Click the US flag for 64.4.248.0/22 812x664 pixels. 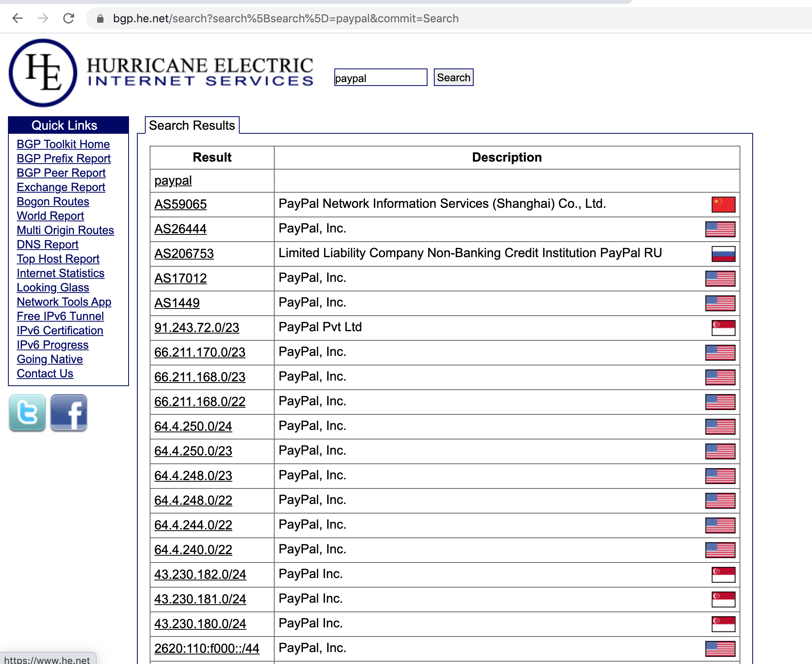(720, 501)
